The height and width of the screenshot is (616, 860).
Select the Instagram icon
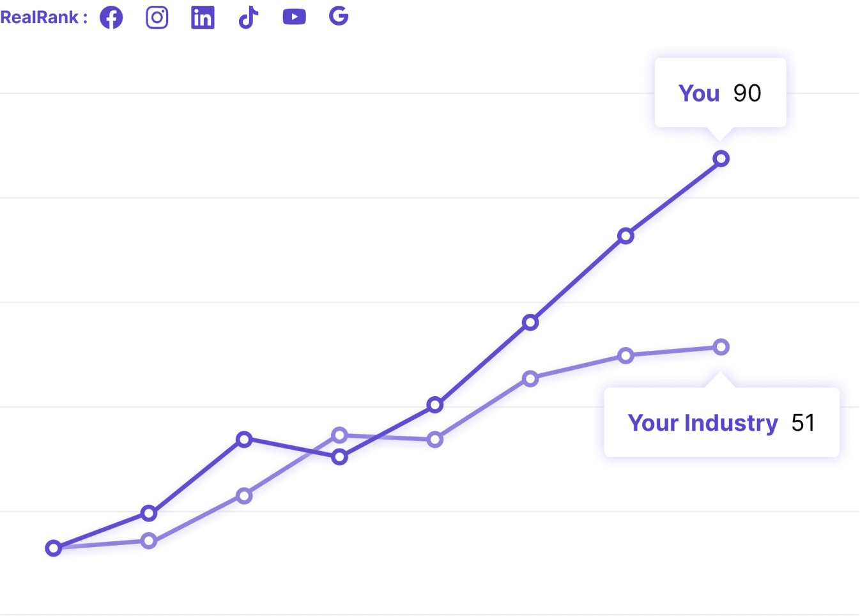tap(157, 17)
